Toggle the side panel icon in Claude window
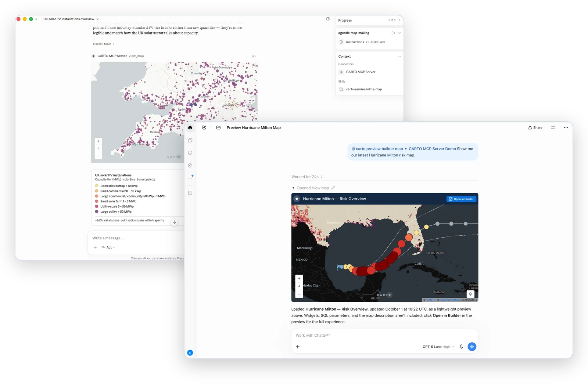 [x=328, y=19]
